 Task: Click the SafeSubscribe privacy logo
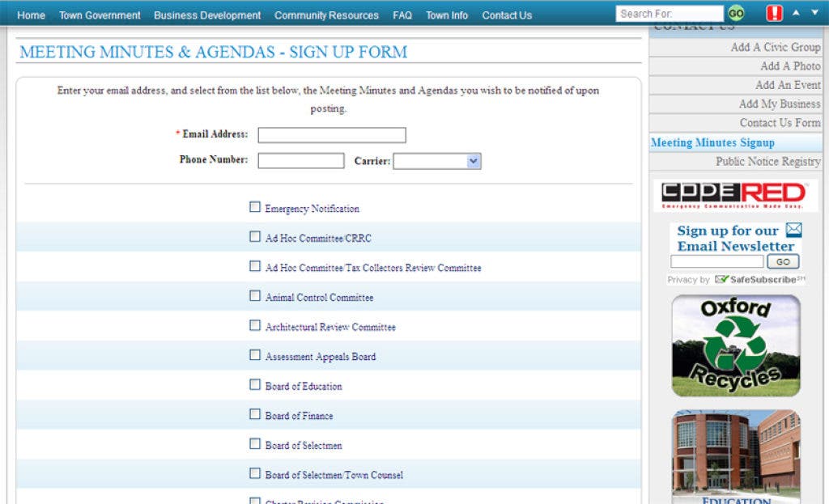coord(759,280)
